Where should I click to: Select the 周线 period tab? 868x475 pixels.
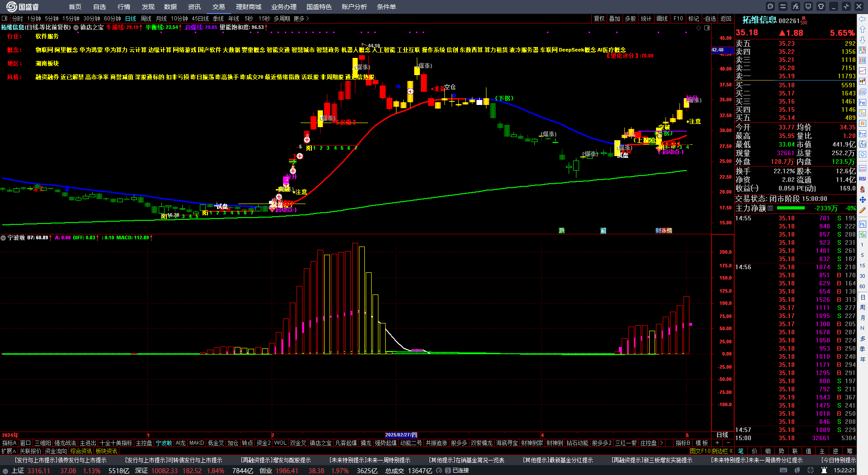tap(146, 19)
